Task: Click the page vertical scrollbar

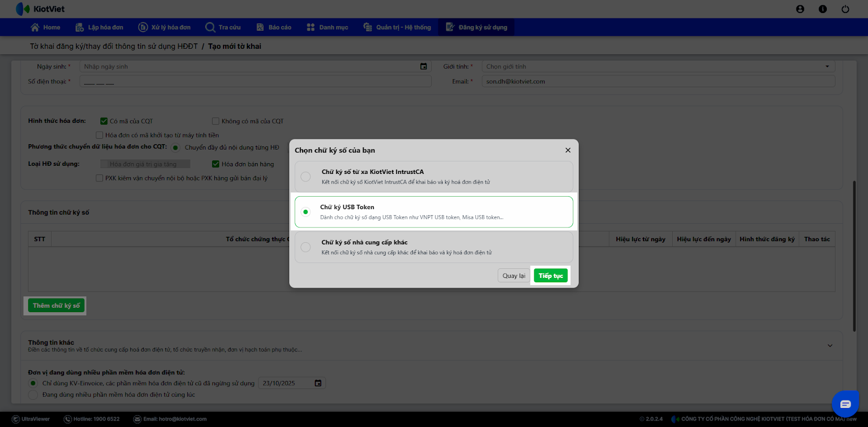Action: (854, 256)
